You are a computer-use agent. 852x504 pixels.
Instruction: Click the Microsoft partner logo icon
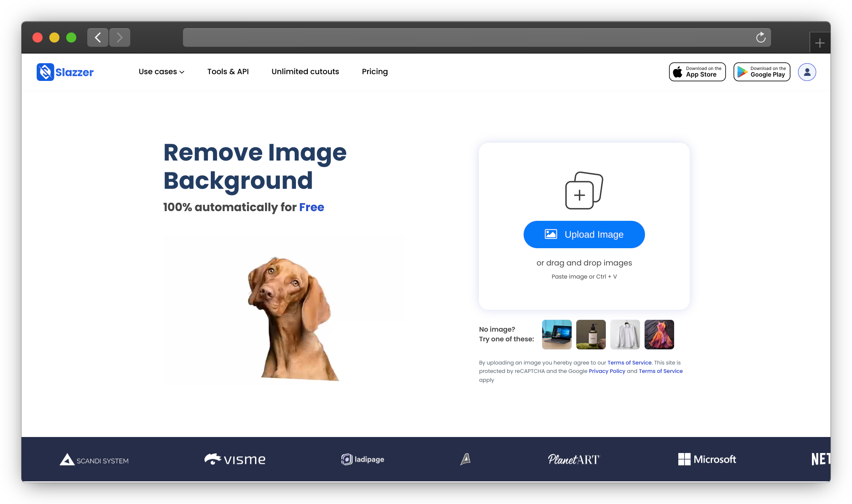(683, 459)
